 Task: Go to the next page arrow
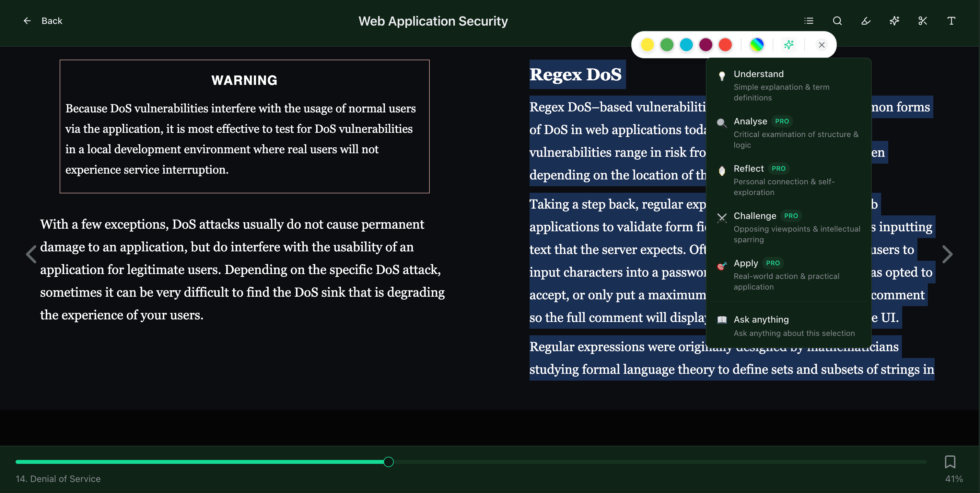[947, 254]
